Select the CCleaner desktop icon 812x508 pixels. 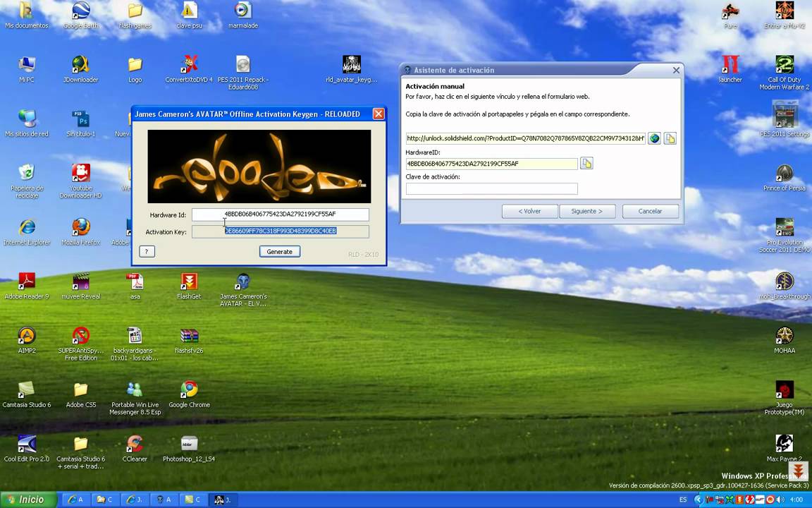click(x=135, y=449)
